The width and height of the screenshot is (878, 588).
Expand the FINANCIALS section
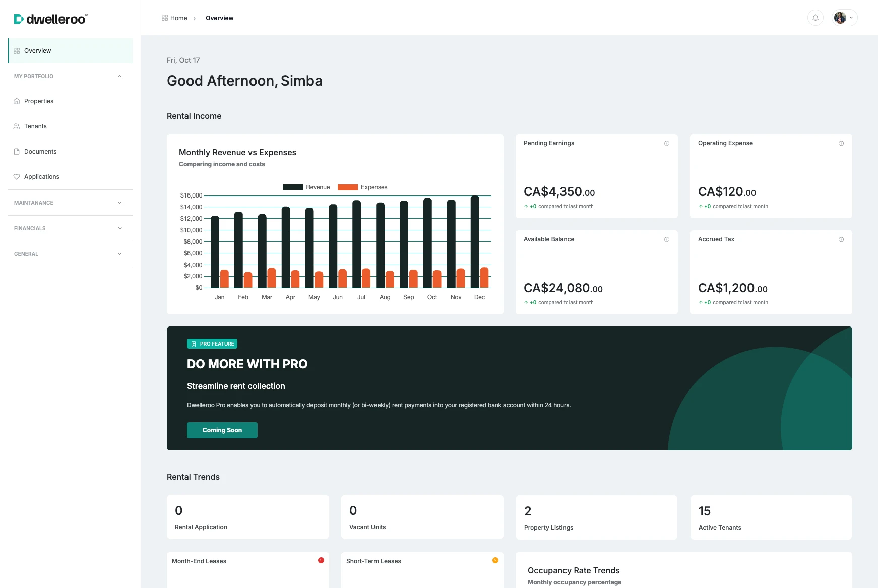pyautogui.click(x=119, y=228)
